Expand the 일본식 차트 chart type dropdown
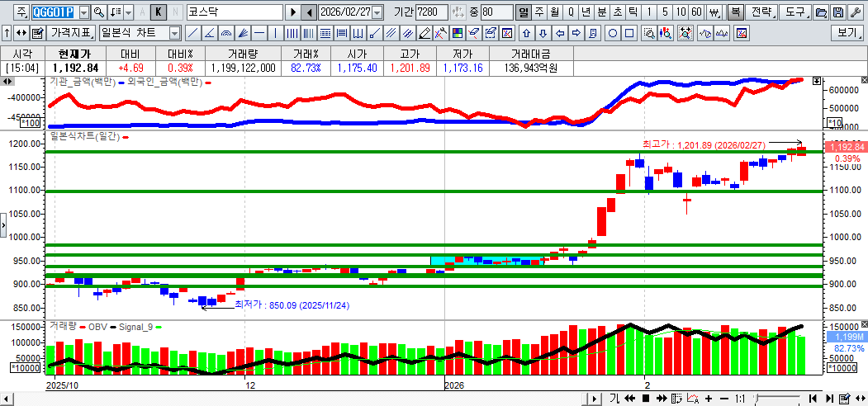This screenshot has height=406, width=868. [x=174, y=33]
